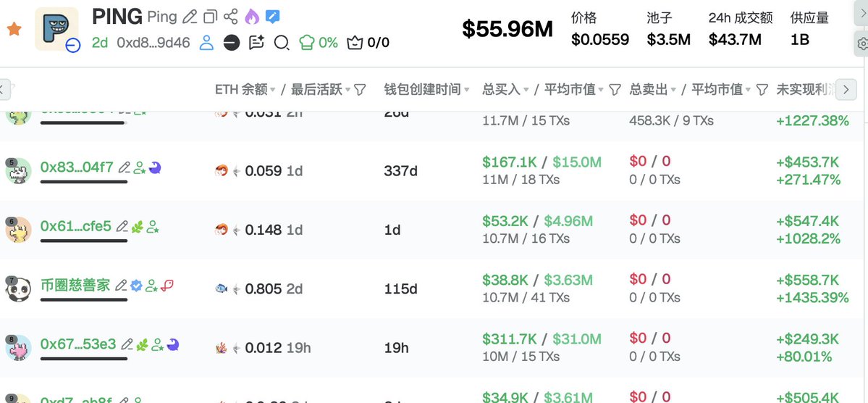Toggle the orange favorite star for PING
The height and width of the screenshot is (403, 868).
(13, 30)
